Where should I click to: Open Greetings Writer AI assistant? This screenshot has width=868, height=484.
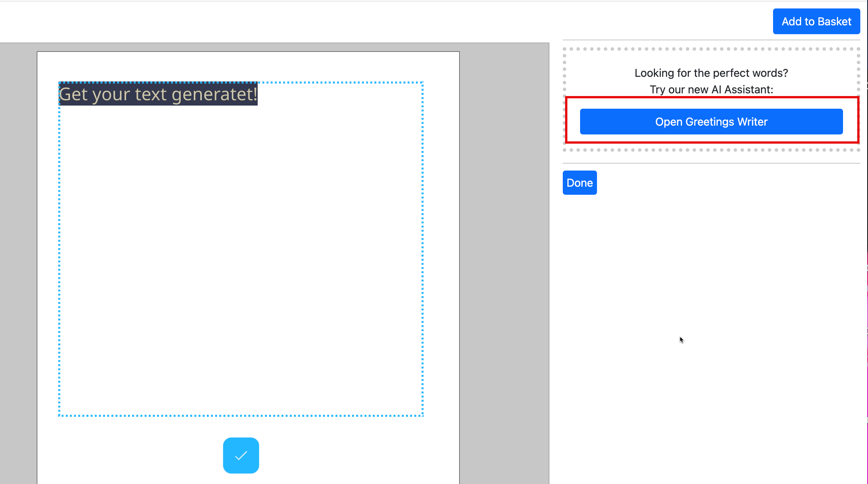[711, 122]
